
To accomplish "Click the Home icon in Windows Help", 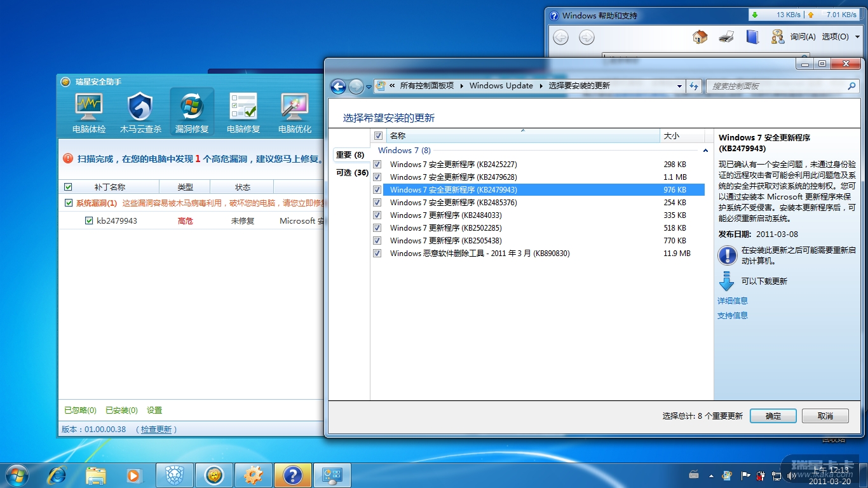I will click(x=700, y=37).
